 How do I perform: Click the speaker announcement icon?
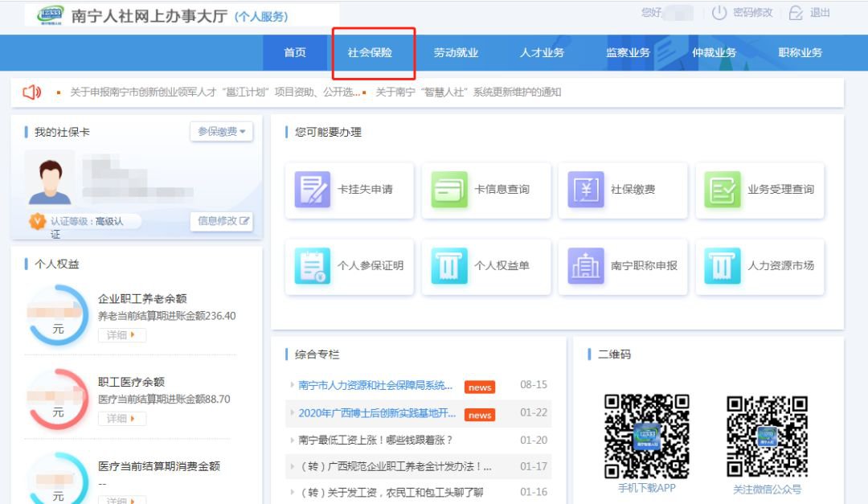[x=32, y=92]
